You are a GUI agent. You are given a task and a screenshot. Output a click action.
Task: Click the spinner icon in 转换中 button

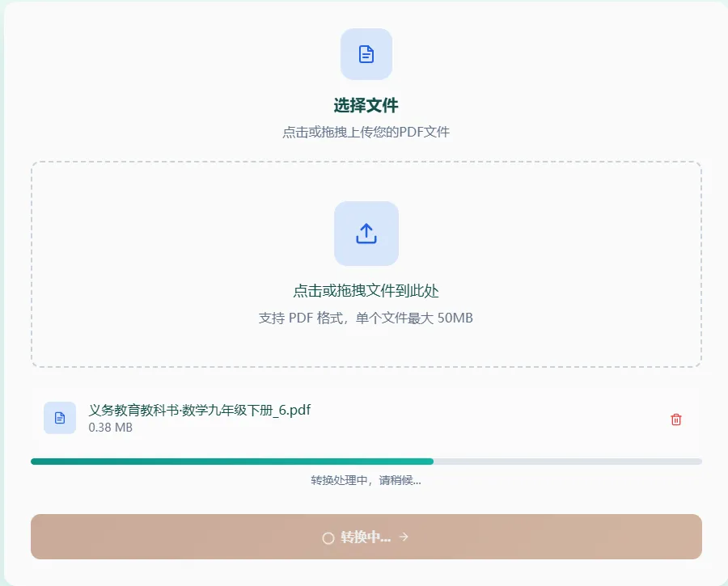328,538
